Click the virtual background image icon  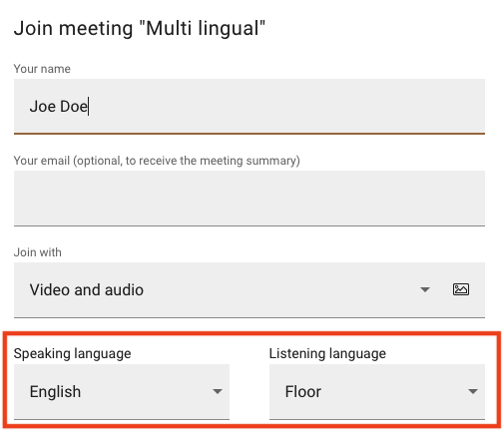(461, 289)
